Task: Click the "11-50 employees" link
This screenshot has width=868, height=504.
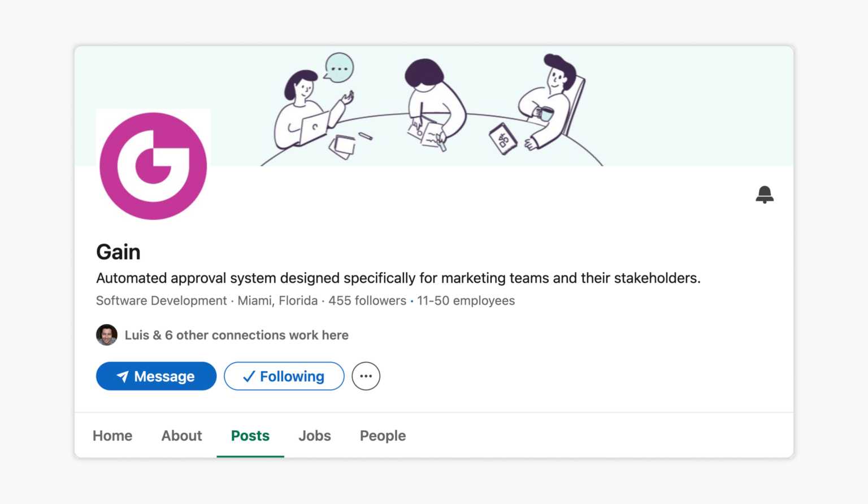Action: click(466, 301)
